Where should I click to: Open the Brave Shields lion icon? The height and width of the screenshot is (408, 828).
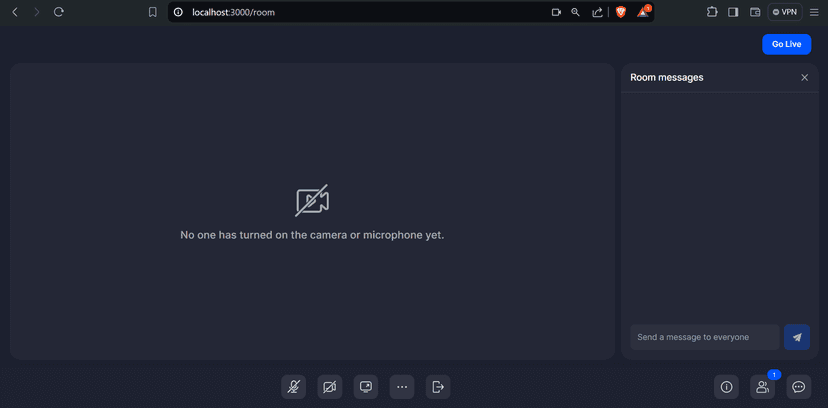(620, 12)
